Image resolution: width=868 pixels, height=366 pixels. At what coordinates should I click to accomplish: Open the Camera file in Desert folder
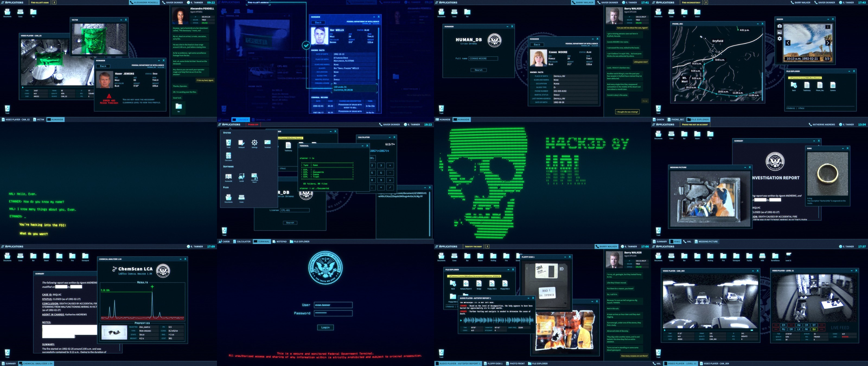click(x=833, y=86)
